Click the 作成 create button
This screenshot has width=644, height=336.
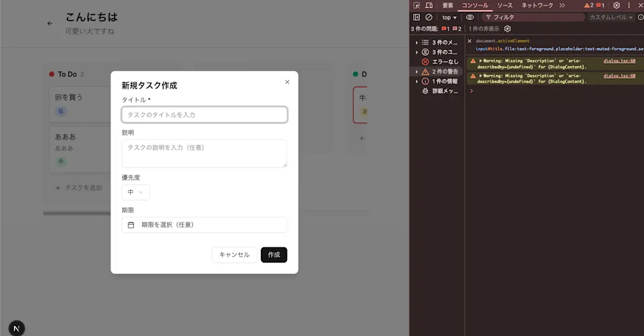[x=274, y=255]
